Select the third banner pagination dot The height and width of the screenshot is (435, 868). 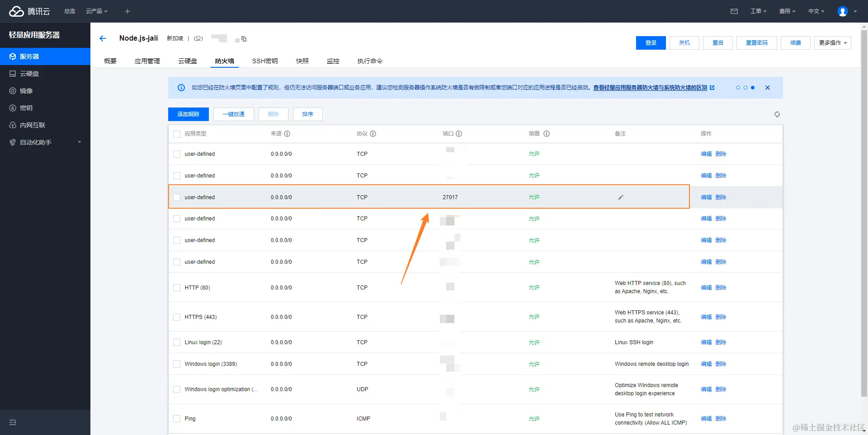753,88
